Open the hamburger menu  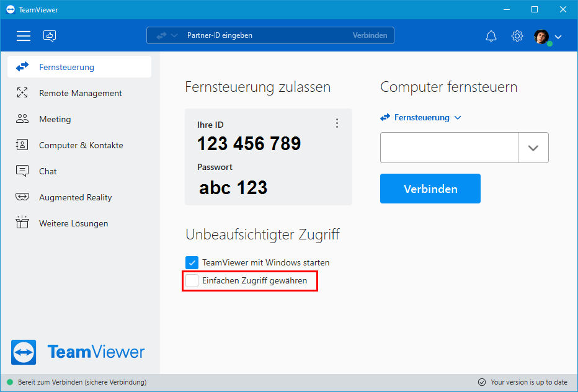(x=24, y=36)
